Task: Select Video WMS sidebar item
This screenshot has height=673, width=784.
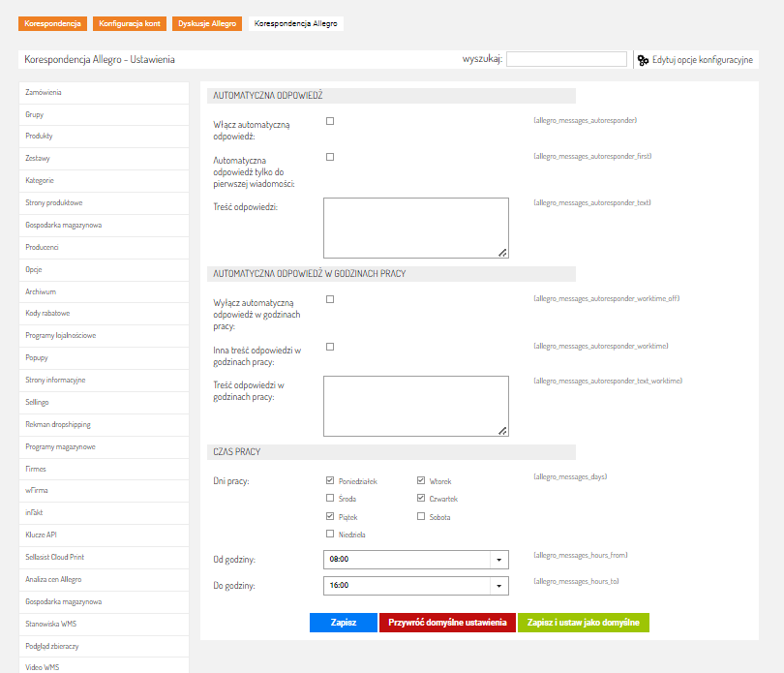Action: tap(104, 666)
